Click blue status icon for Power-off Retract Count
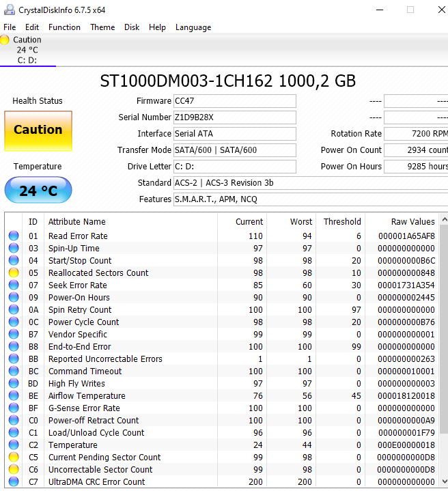 tap(14, 420)
